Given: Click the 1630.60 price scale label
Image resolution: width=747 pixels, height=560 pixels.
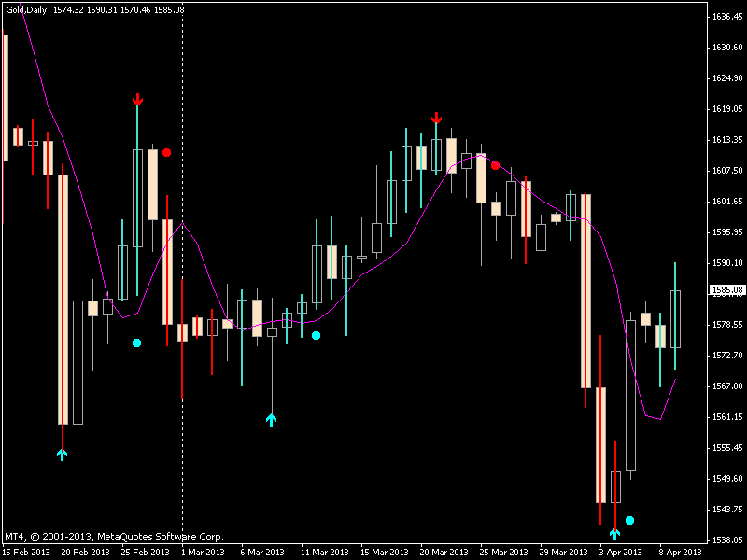Looking at the screenshot, I should (x=727, y=48).
